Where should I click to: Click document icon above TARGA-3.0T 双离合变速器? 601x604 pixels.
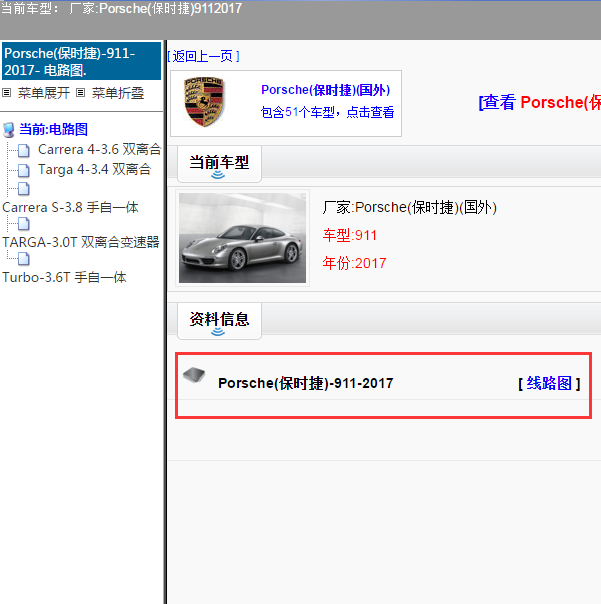[24, 223]
